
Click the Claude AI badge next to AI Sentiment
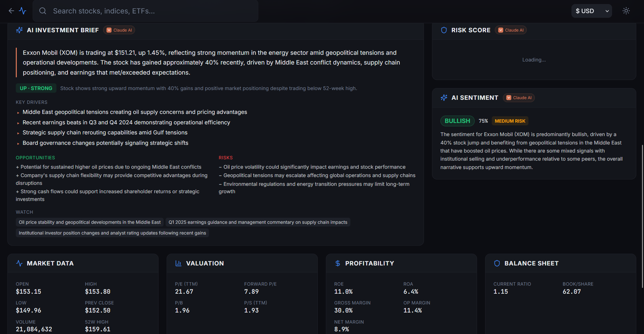(x=519, y=98)
